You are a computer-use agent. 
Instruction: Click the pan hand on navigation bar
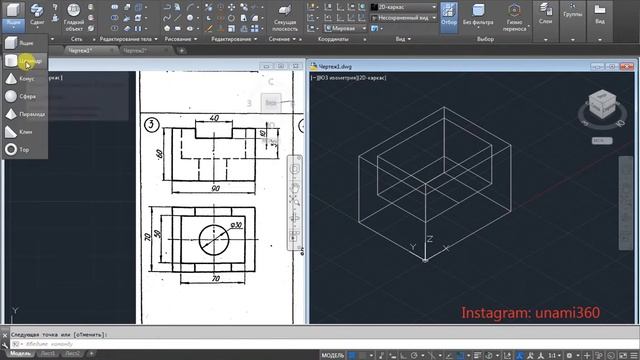295,188
